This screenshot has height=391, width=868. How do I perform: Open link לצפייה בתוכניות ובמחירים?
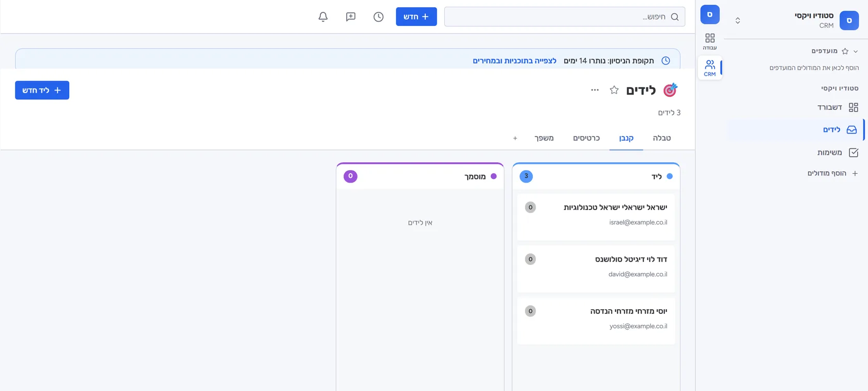click(515, 61)
